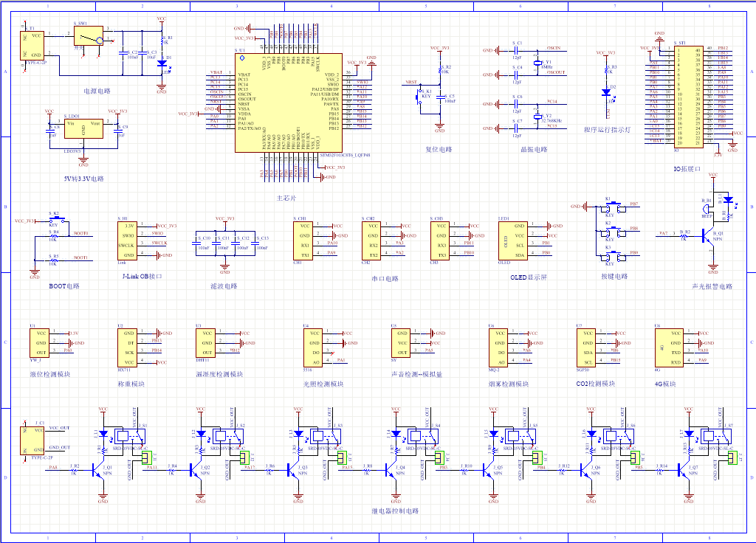Select the STM32F103C8T6 main chip symbol
This screenshot has width=756, height=543.
tap(289, 103)
